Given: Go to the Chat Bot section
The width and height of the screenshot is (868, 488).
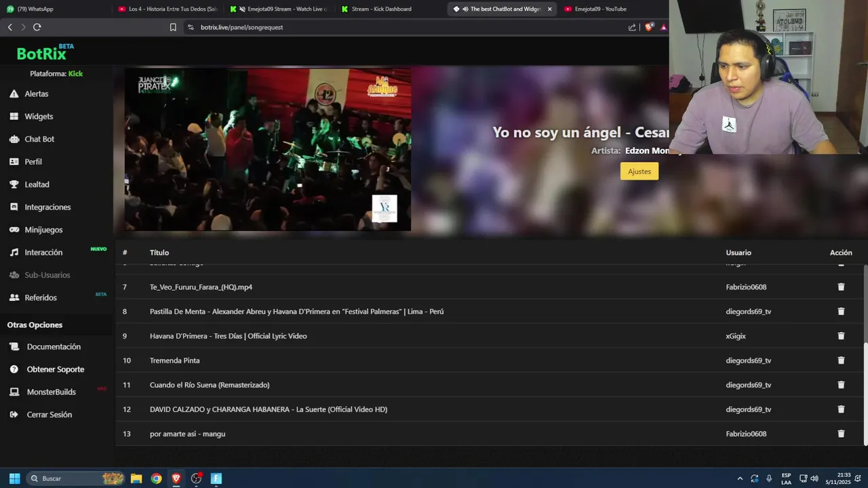Looking at the screenshot, I should [x=39, y=139].
